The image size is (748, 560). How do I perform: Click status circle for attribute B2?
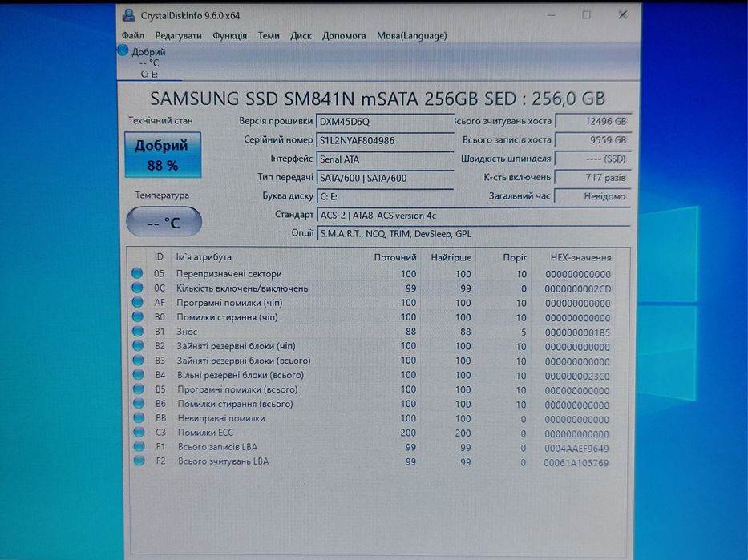pos(138,345)
